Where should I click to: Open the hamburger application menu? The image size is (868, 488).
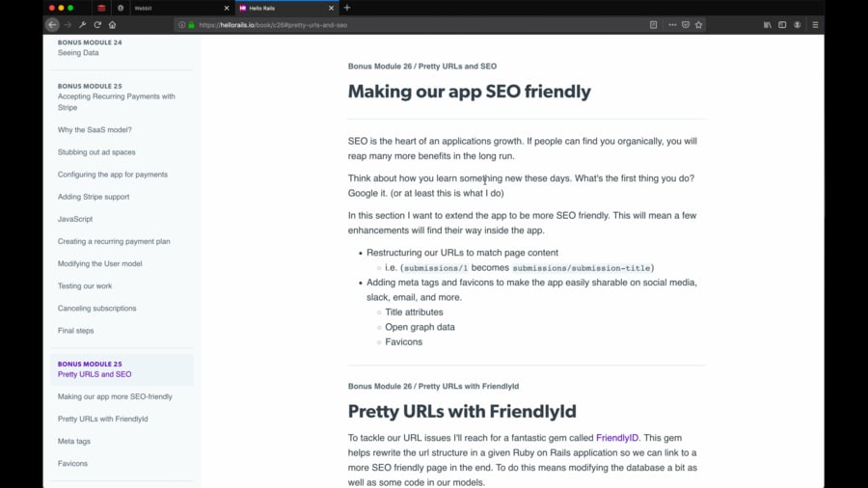(x=815, y=25)
